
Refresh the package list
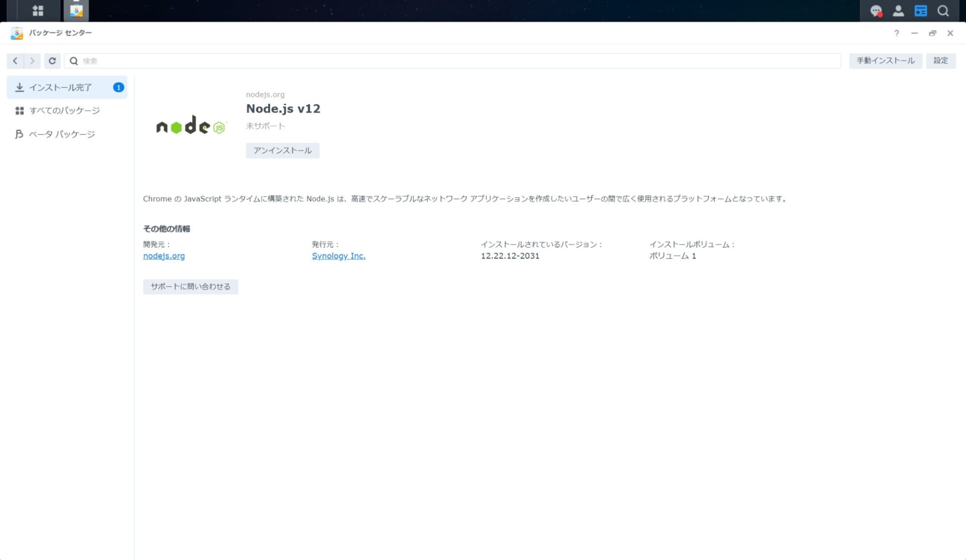coord(52,60)
